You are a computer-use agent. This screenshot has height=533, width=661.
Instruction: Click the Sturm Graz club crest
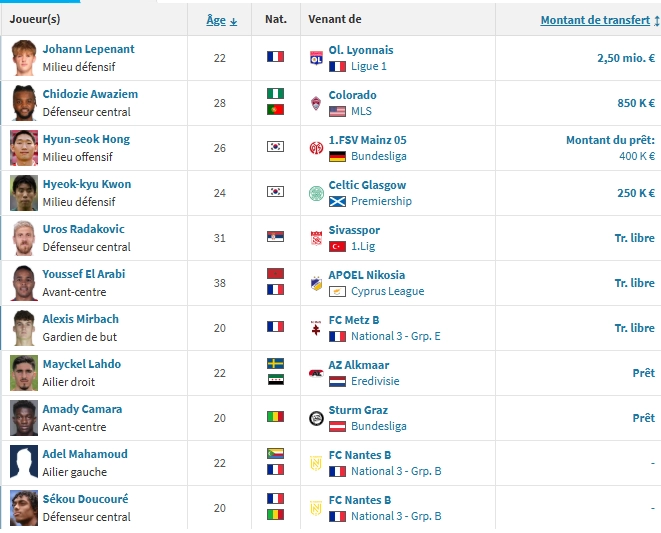tap(316, 418)
